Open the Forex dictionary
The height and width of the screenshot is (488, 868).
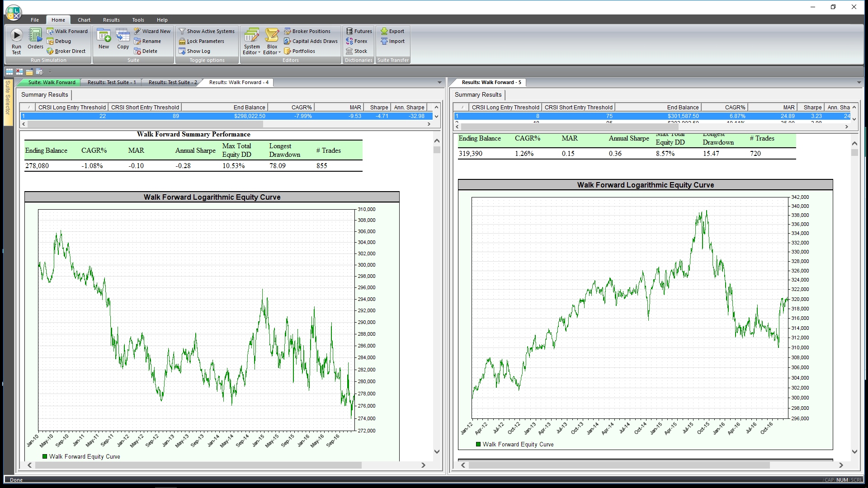pos(357,41)
